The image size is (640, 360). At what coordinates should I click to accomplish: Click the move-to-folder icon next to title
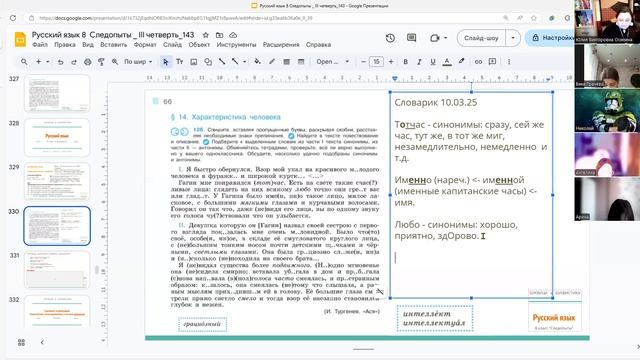tap(219, 35)
